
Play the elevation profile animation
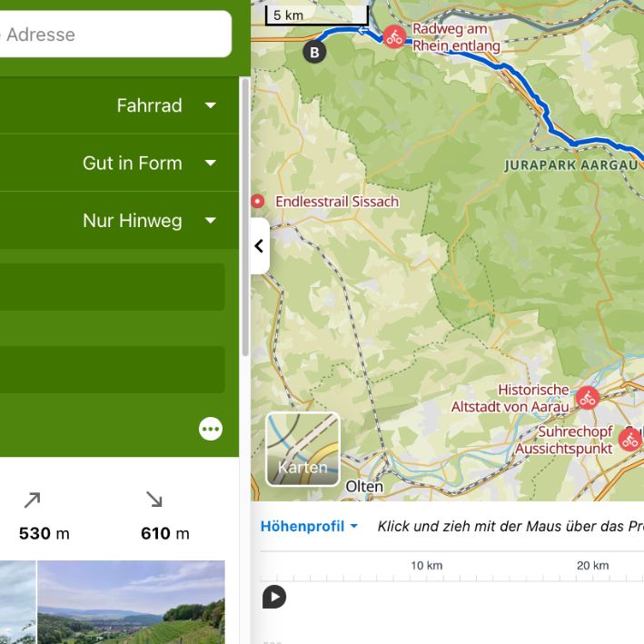click(274, 597)
